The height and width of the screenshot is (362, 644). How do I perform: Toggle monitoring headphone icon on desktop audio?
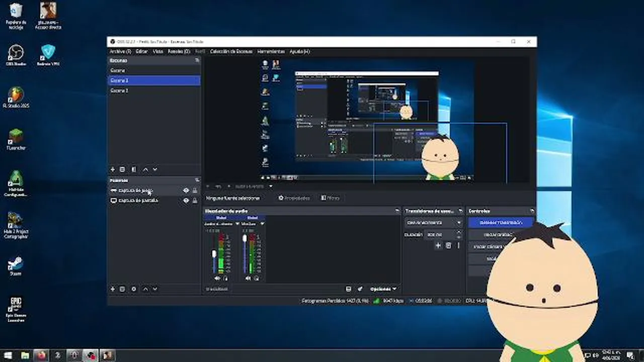point(225,278)
